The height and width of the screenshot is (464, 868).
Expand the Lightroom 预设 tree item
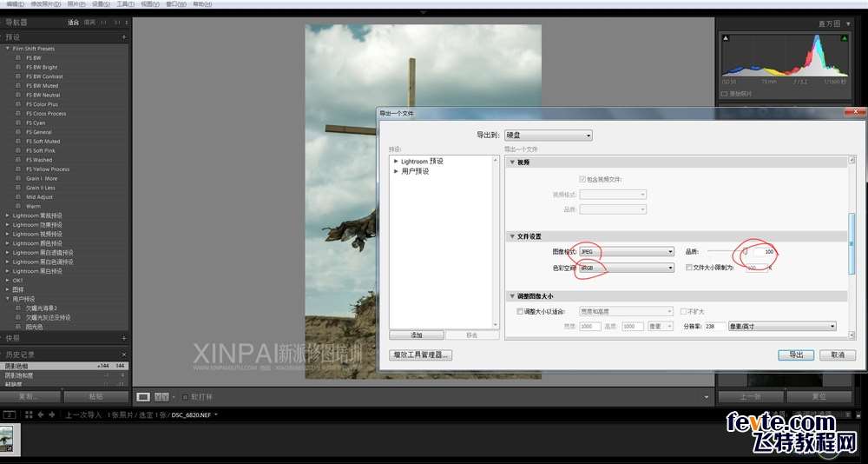click(396, 162)
